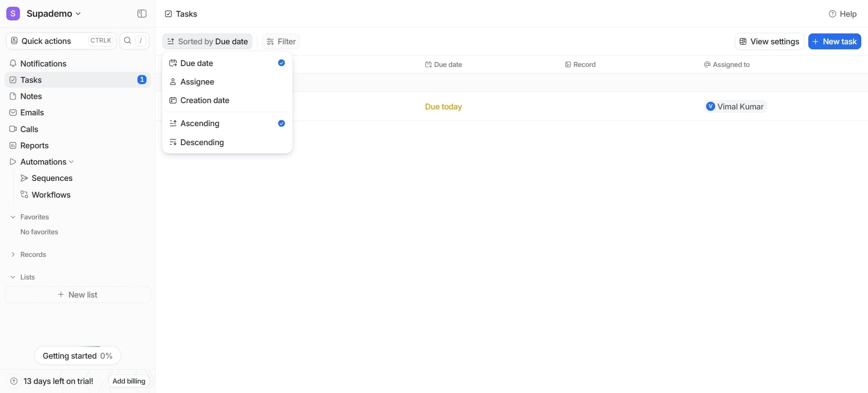Screen dimensions: 868x393
Task: Open search via the magnifier icon
Action: tap(127, 41)
